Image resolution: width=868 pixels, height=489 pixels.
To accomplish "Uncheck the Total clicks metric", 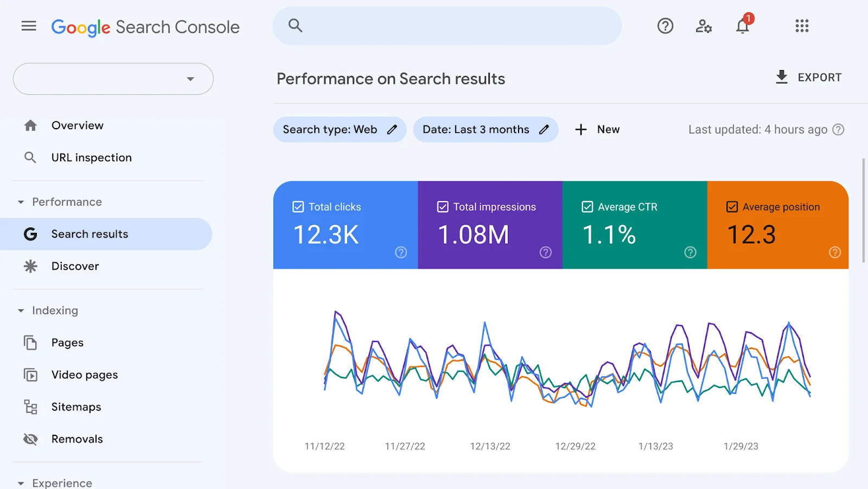I will [x=298, y=206].
